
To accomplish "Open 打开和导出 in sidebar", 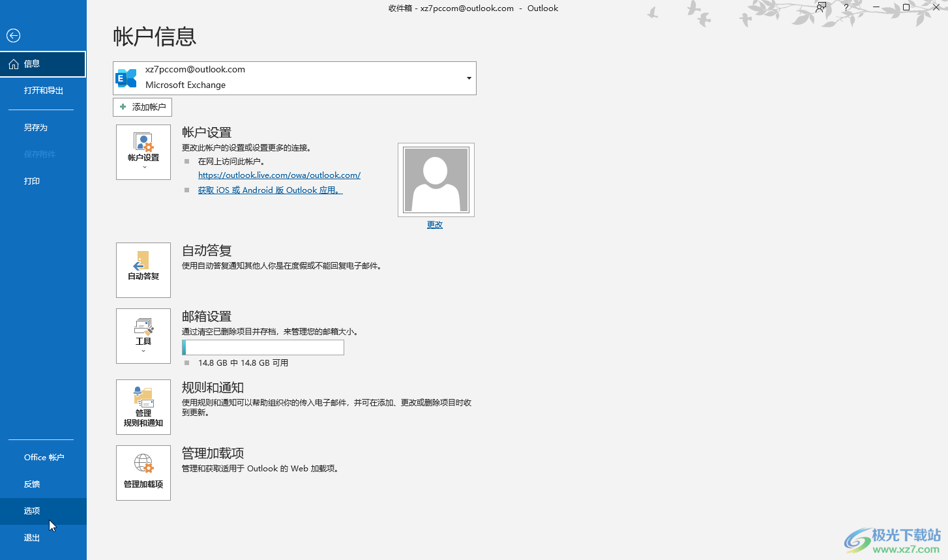I will click(x=43, y=91).
